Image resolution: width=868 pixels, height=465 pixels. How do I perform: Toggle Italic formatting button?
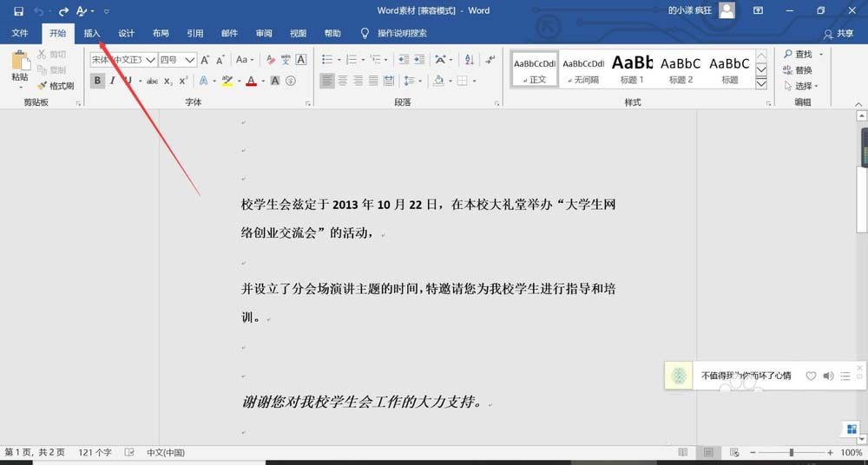(113, 81)
